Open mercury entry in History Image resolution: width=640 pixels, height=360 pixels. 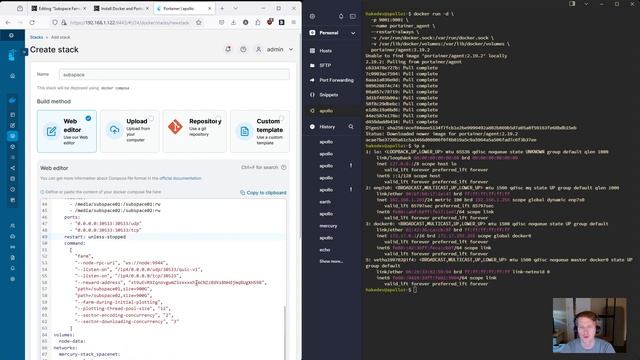pyautogui.click(x=329, y=226)
